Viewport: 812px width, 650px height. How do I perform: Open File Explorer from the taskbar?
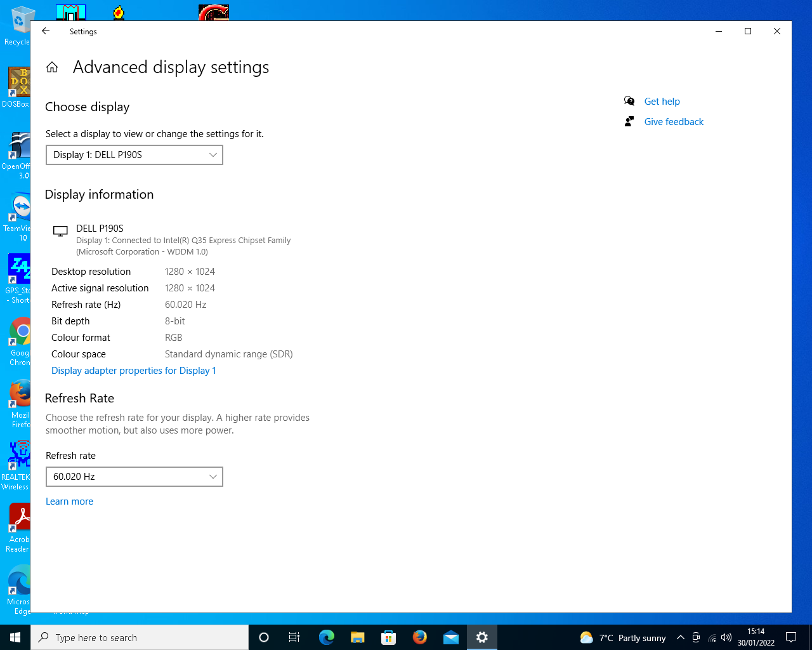tap(357, 637)
